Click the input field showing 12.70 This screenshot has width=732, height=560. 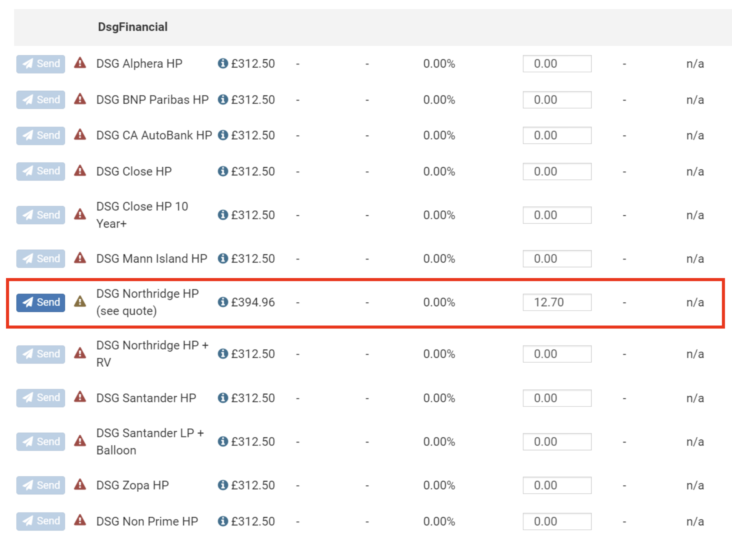coord(557,302)
